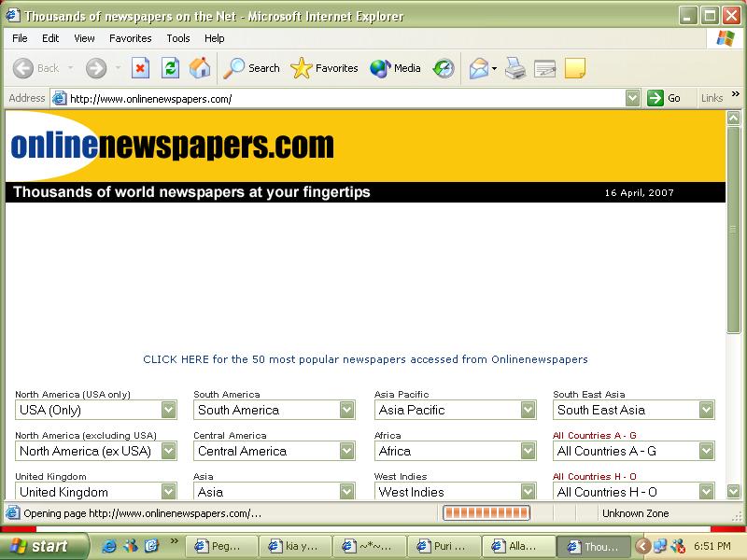Open the Tools menu
The width and height of the screenshot is (747, 560).
177,38
